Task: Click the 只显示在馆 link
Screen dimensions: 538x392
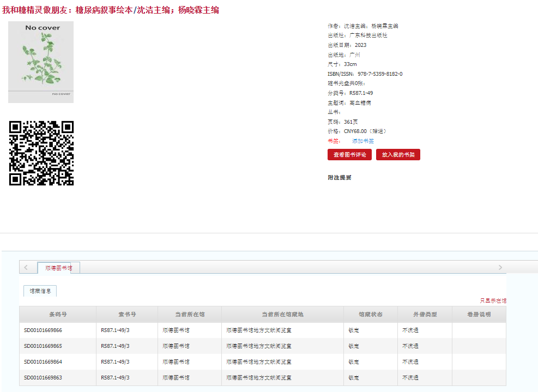Action: tap(493, 300)
